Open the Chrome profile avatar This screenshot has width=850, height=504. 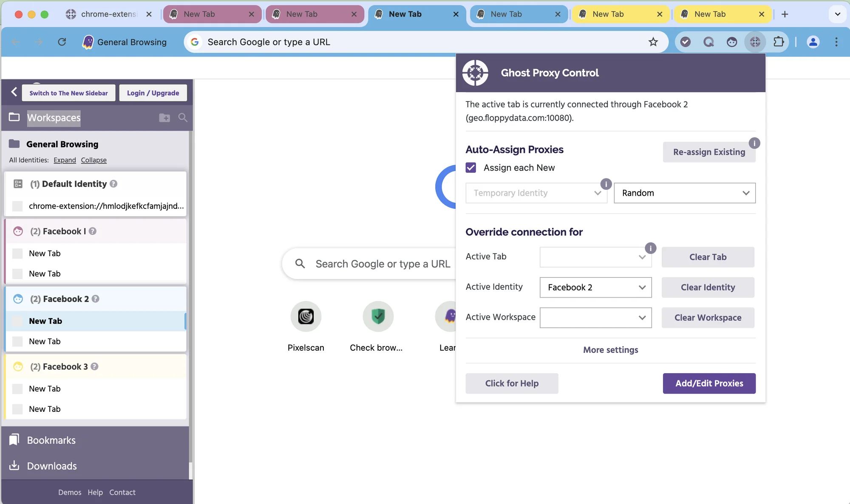[x=813, y=42]
